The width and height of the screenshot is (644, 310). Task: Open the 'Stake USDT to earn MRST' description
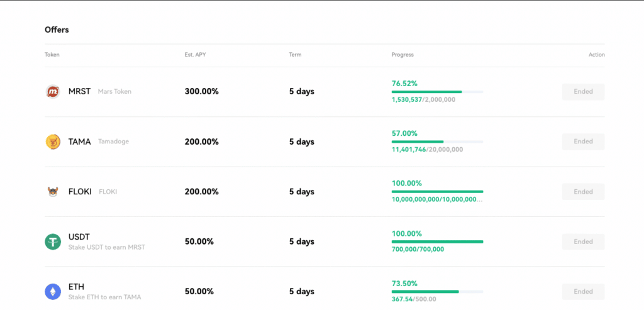pyautogui.click(x=106, y=247)
